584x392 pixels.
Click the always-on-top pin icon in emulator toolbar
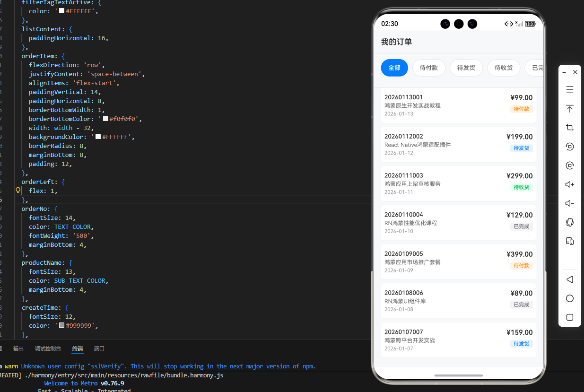tap(570, 109)
